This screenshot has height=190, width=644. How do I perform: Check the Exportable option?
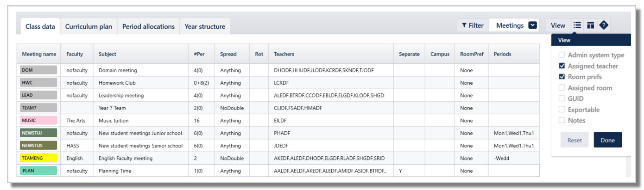pos(562,110)
